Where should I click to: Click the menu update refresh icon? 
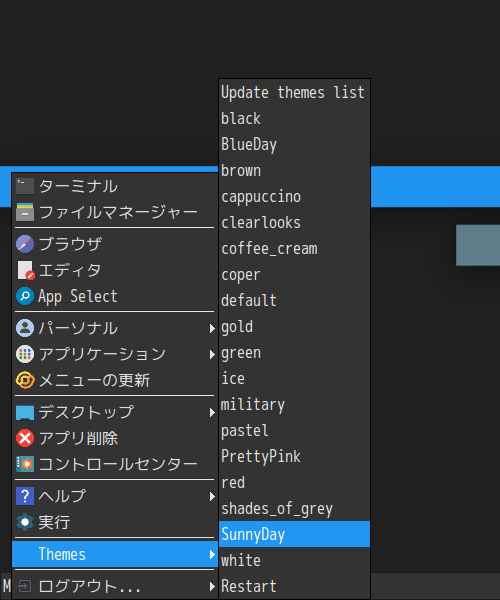[25, 380]
